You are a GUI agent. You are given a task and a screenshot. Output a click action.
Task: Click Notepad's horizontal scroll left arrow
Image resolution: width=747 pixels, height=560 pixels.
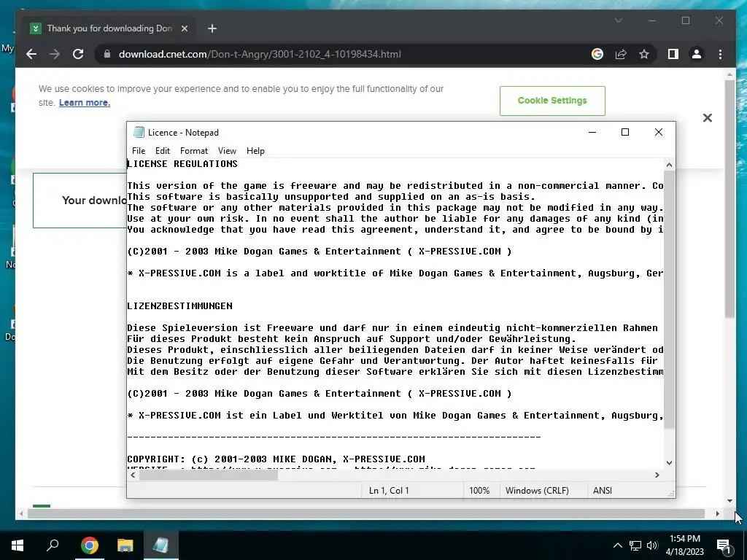point(133,475)
